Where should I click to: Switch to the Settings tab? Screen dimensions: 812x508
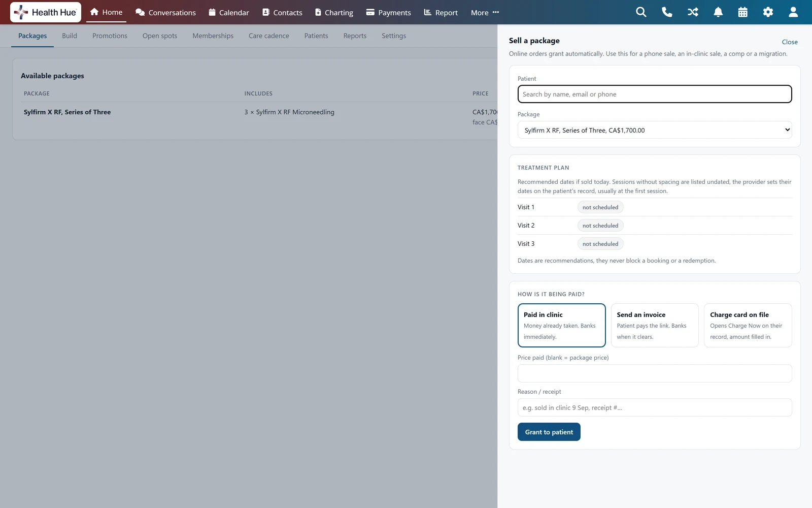(394, 36)
